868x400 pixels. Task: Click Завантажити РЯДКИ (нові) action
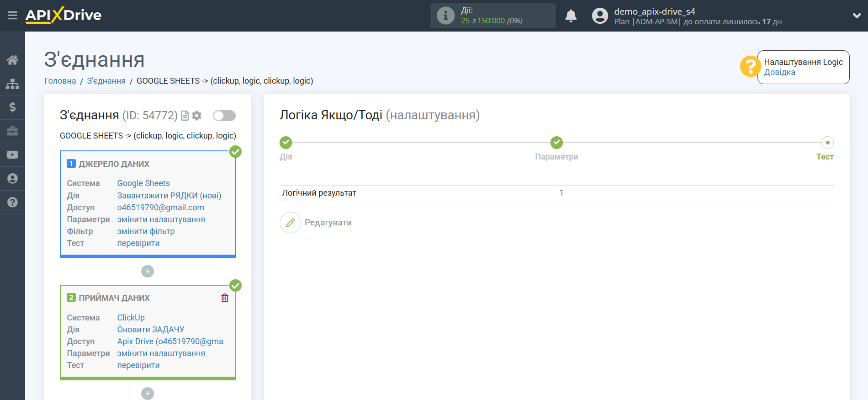169,195
